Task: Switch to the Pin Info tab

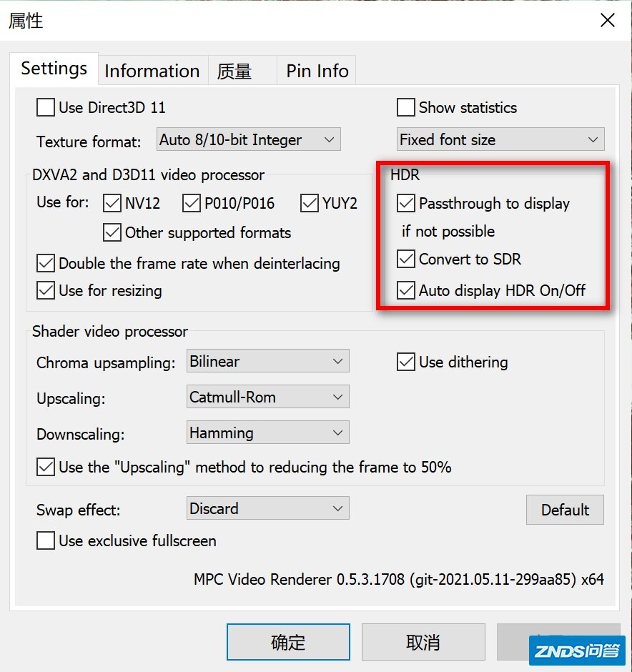Action: point(317,71)
